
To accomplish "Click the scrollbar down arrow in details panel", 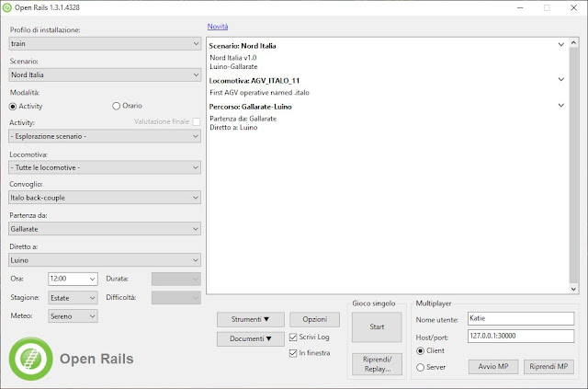I will coord(573,289).
